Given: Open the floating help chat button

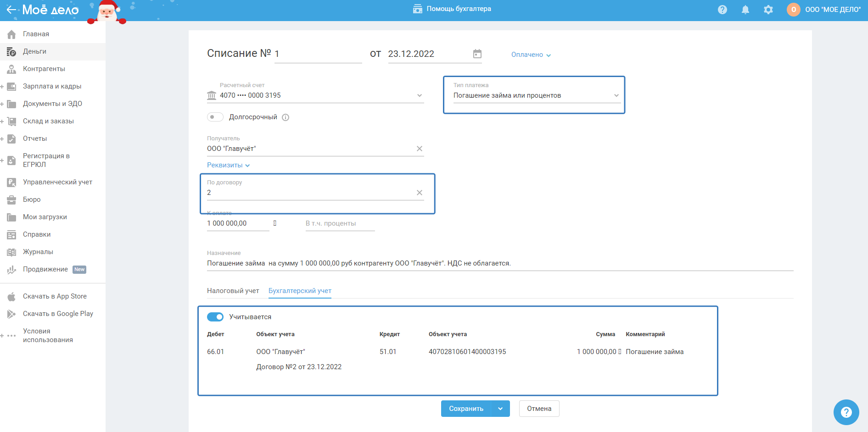Looking at the screenshot, I should point(846,412).
